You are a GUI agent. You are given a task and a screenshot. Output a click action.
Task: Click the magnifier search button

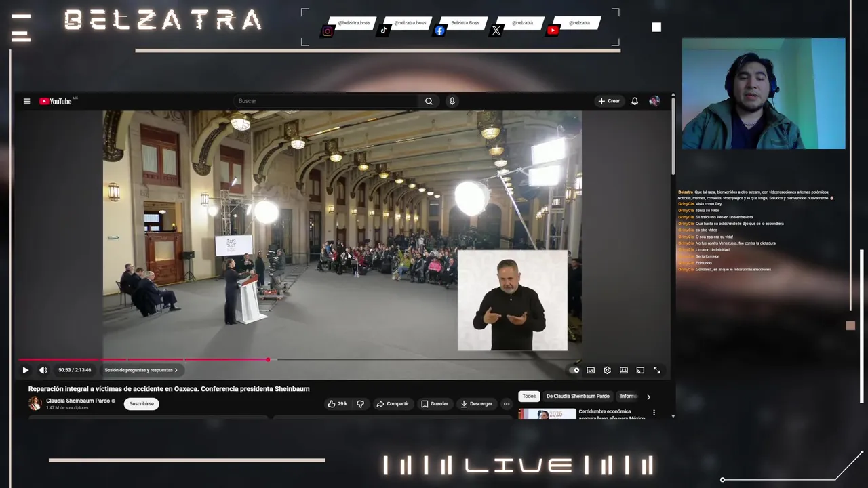click(x=429, y=101)
